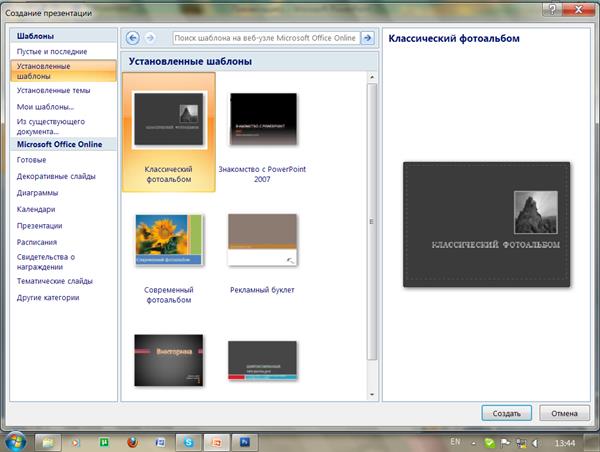Select 'Пустые и последние' category
600x452 pixels.
[x=52, y=51]
